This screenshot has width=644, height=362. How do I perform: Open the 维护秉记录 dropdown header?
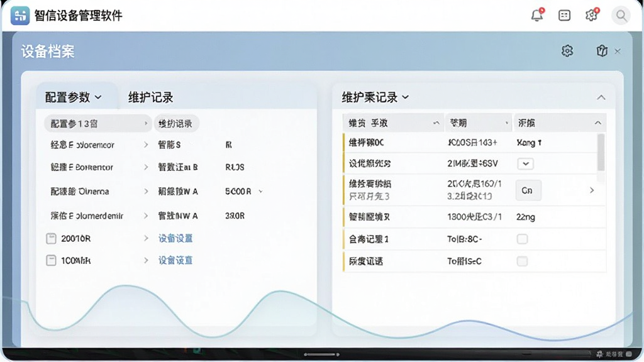pyautogui.click(x=375, y=97)
